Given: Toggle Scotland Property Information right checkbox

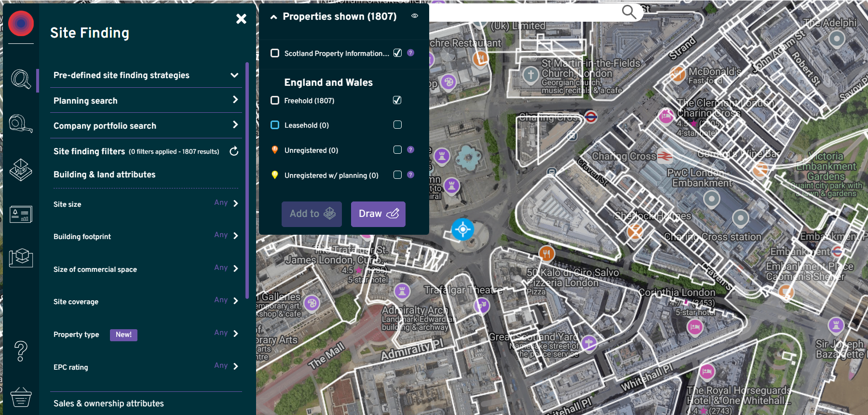Looking at the screenshot, I should (x=397, y=53).
